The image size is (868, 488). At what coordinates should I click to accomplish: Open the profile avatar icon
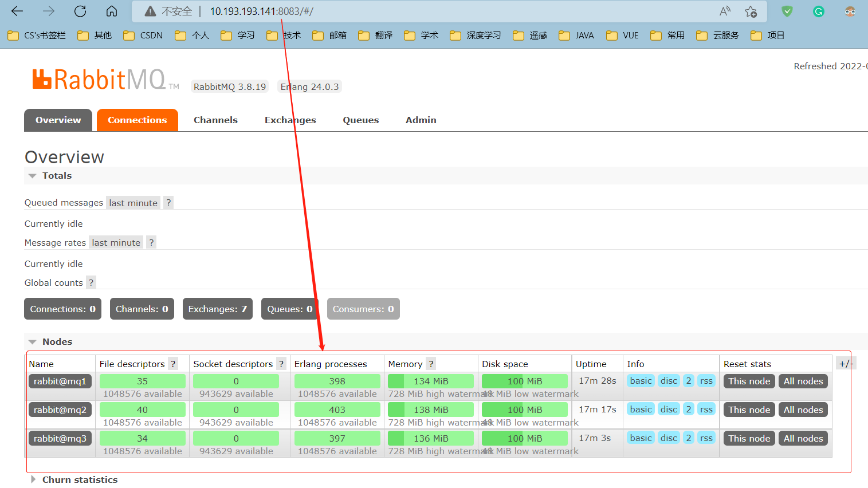pyautogui.click(x=850, y=11)
